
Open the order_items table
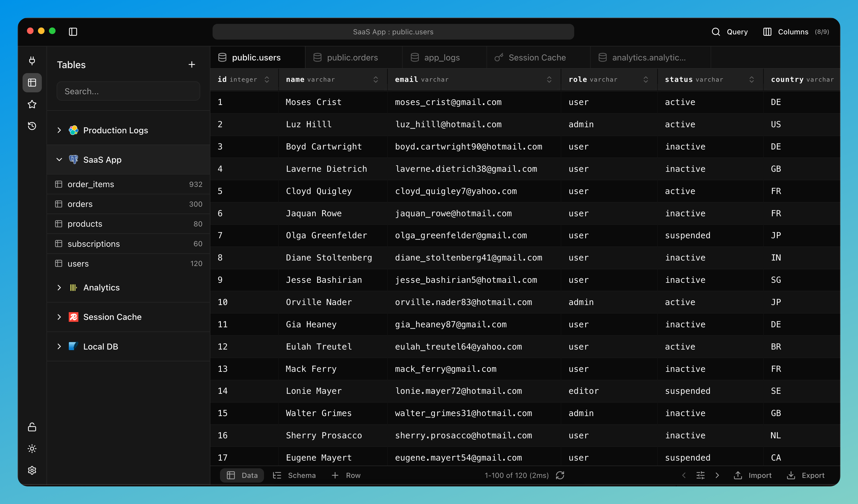128,184
